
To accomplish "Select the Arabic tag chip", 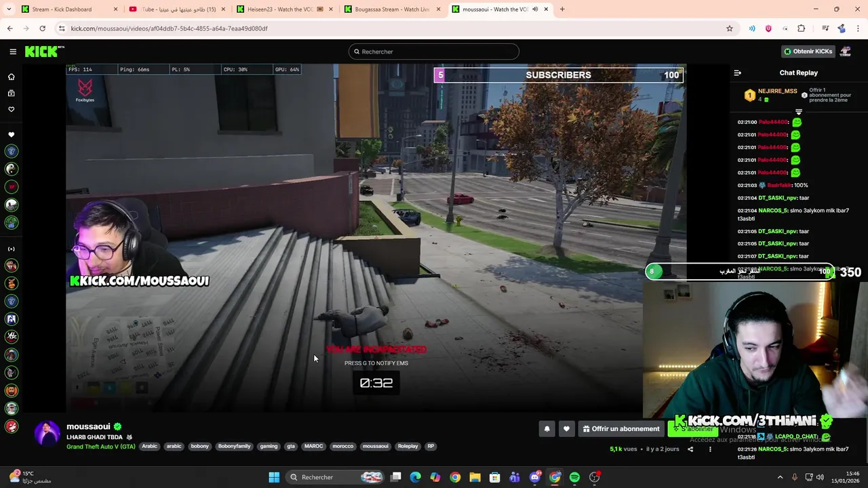I will tap(150, 446).
